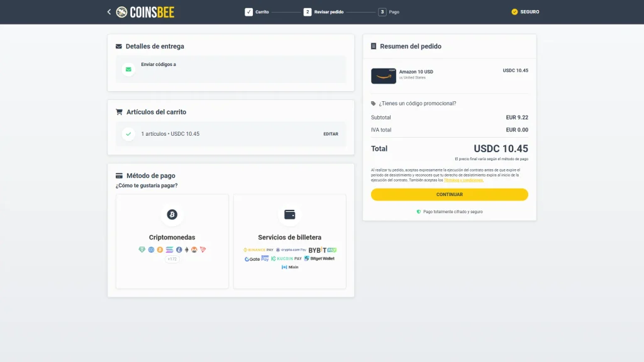The width and height of the screenshot is (644, 362).
Task: Click the wallet circle icon
Action: pyautogui.click(x=289, y=214)
